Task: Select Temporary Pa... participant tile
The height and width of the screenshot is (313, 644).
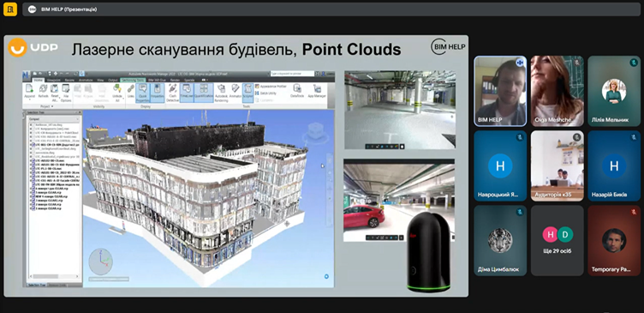Action: 614,241
